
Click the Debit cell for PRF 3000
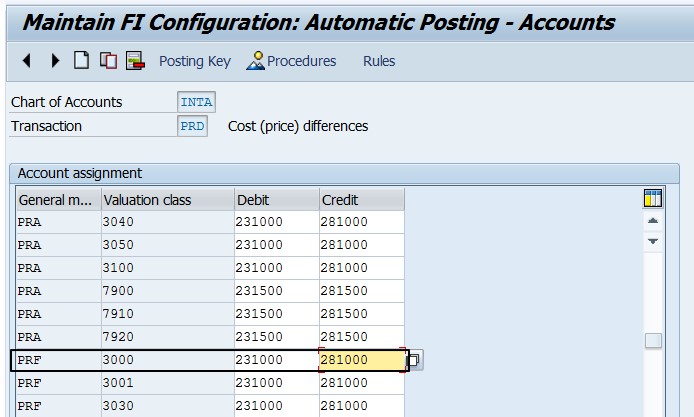point(277,359)
